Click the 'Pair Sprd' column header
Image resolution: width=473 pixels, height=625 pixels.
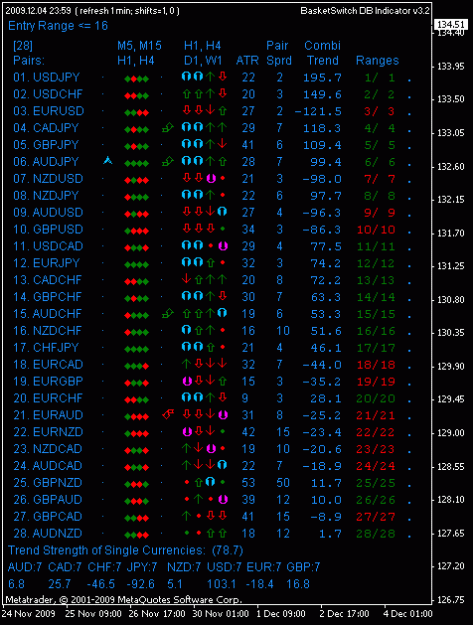pos(279,53)
